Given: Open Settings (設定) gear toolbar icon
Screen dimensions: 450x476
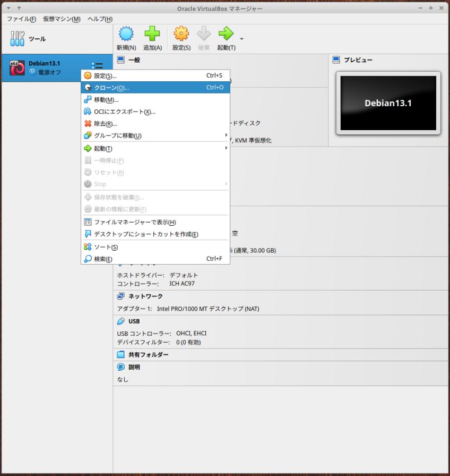Looking at the screenshot, I should (181, 33).
